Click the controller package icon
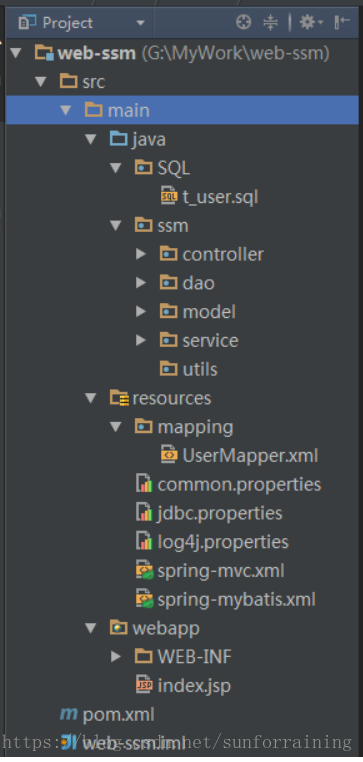 point(169,254)
